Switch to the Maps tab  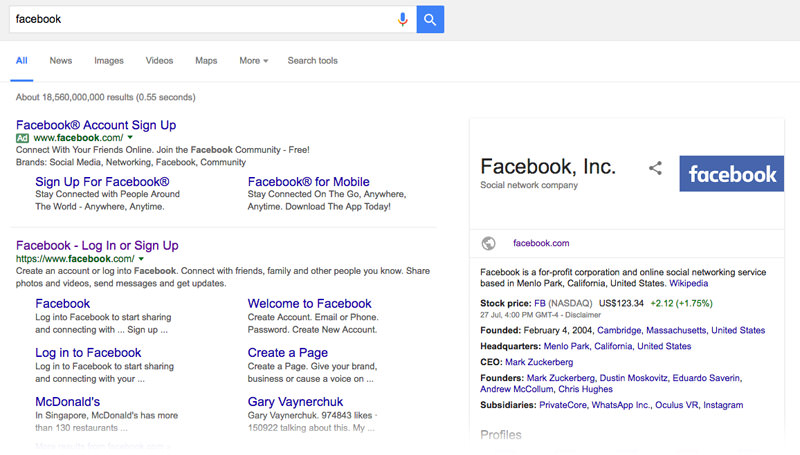(x=206, y=61)
